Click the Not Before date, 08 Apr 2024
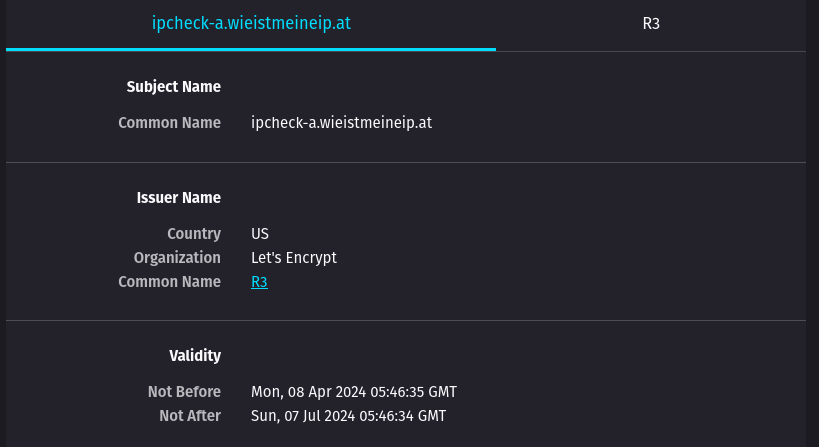Viewport: 819px width, 447px height. point(354,392)
